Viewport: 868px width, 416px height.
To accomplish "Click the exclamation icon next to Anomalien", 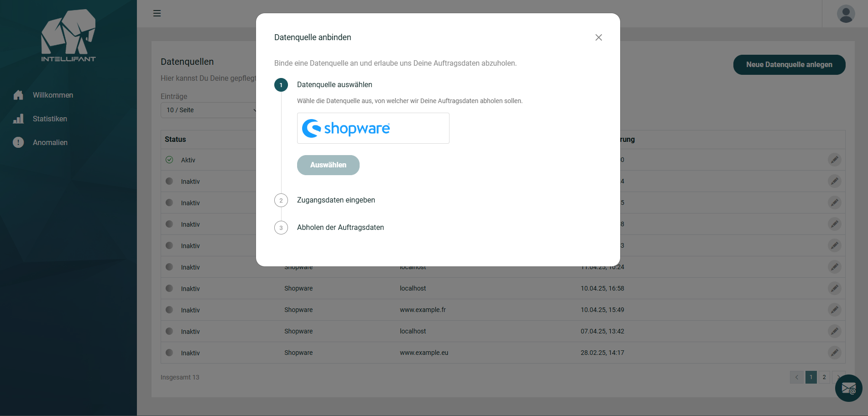I will 18,142.
